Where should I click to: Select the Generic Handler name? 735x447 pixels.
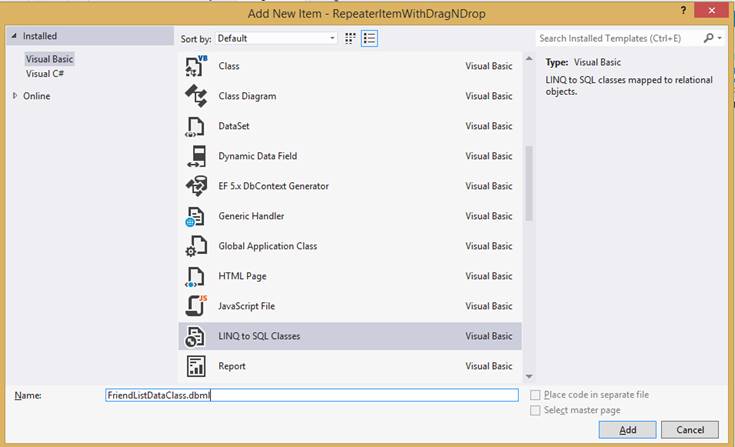click(x=251, y=216)
